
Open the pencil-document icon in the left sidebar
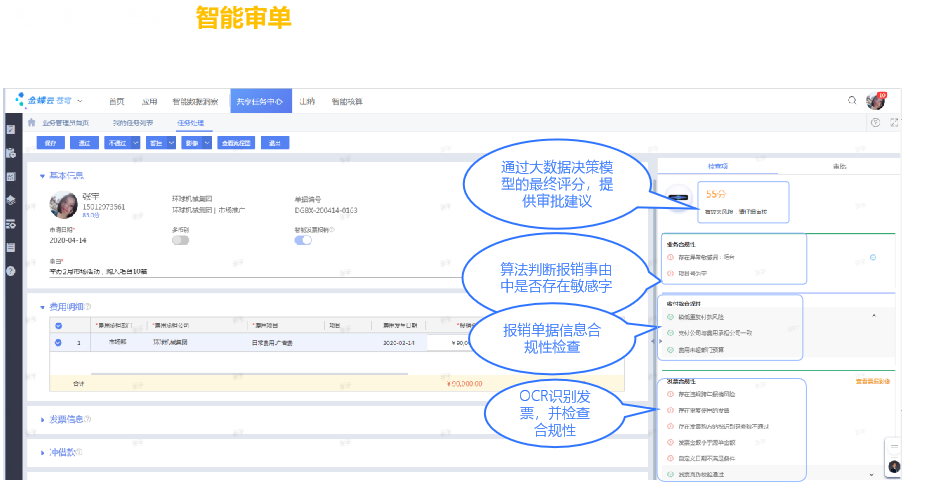click(11, 129)
